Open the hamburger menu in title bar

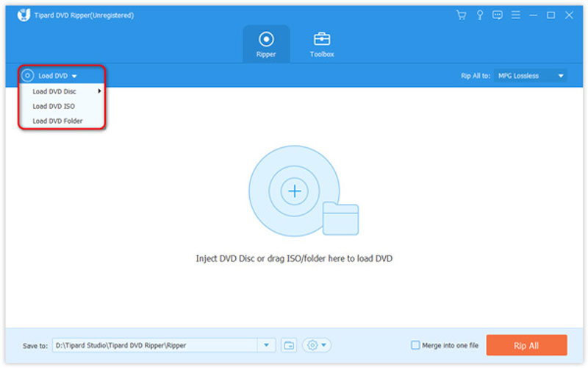click(516, 15)
